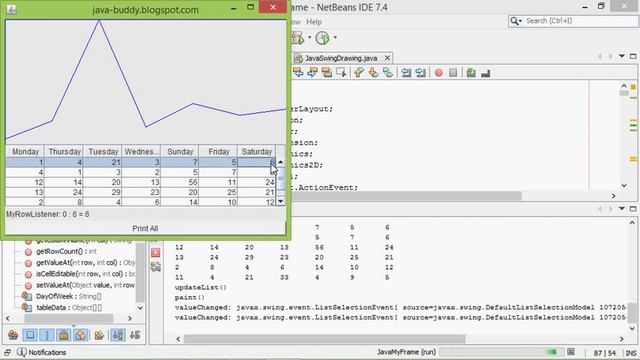Select setValueAt method in Navigator
The height and width of the screenshot is (360, 640).
80,285
